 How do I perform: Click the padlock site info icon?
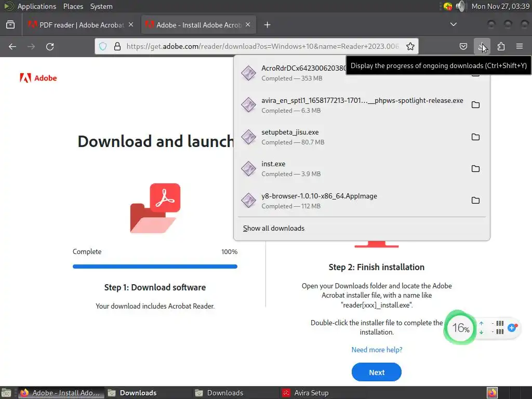pyautogui.click(x=117, y=46)
